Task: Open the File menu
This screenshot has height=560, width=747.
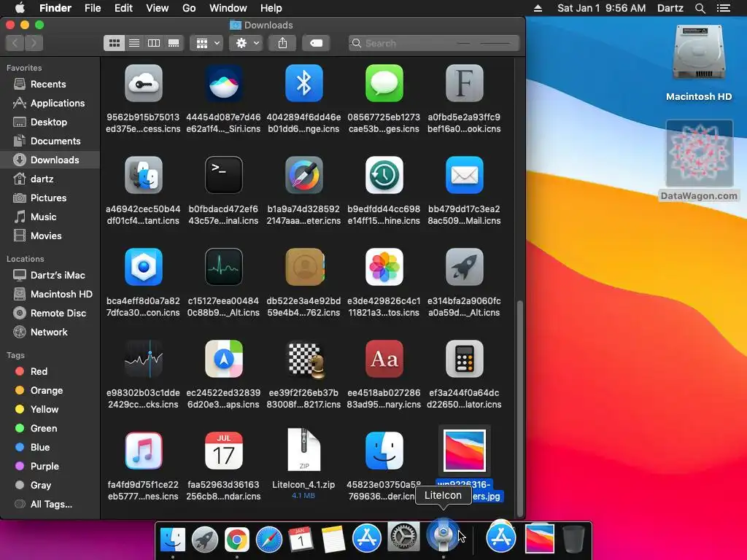Action: 93,8
